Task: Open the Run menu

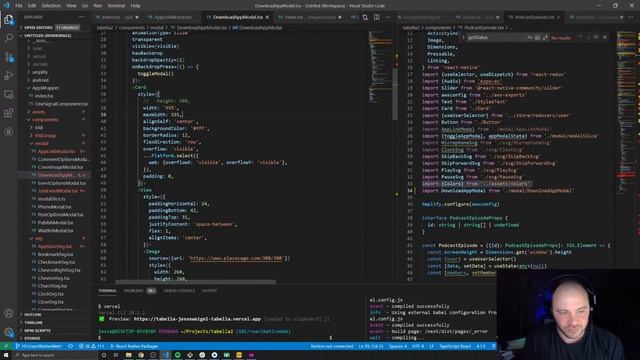Action: [x=98, y=6]
